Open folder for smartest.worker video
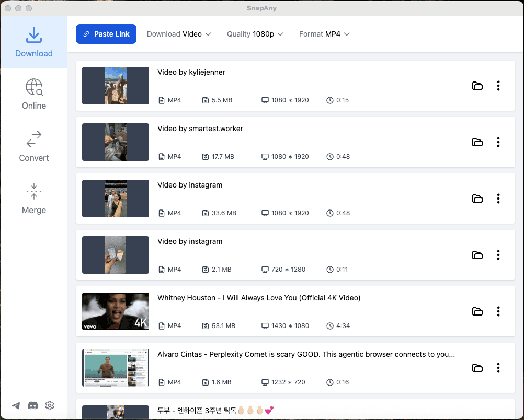This screenshot has width=524, height=420. click(x=477, y=142)
